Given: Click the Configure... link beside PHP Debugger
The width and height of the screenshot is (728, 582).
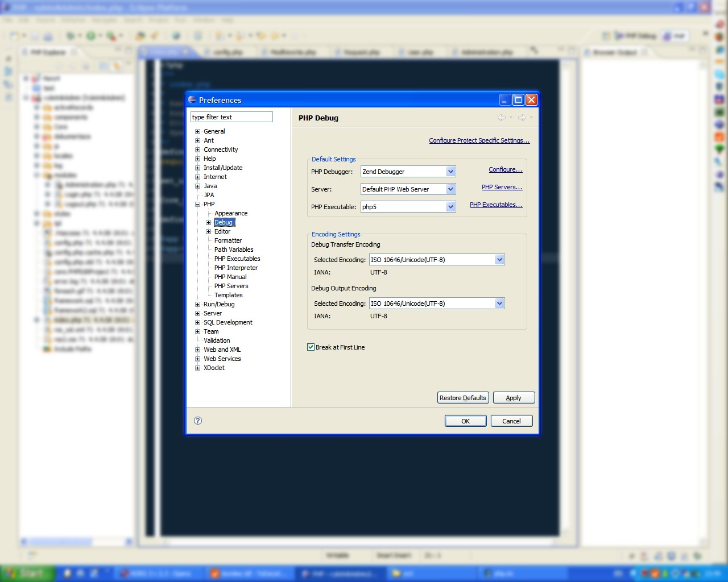Looking at the screenshot, I should click(505, 169).
